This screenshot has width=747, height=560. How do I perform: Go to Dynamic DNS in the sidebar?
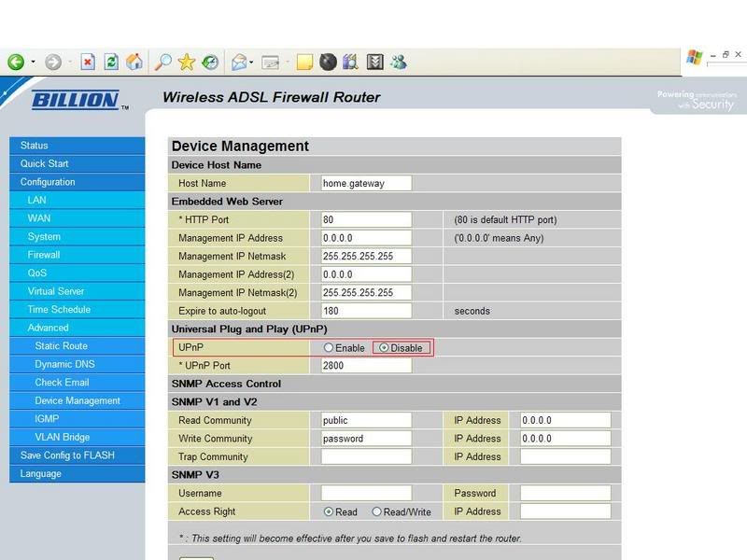point(64,364)
